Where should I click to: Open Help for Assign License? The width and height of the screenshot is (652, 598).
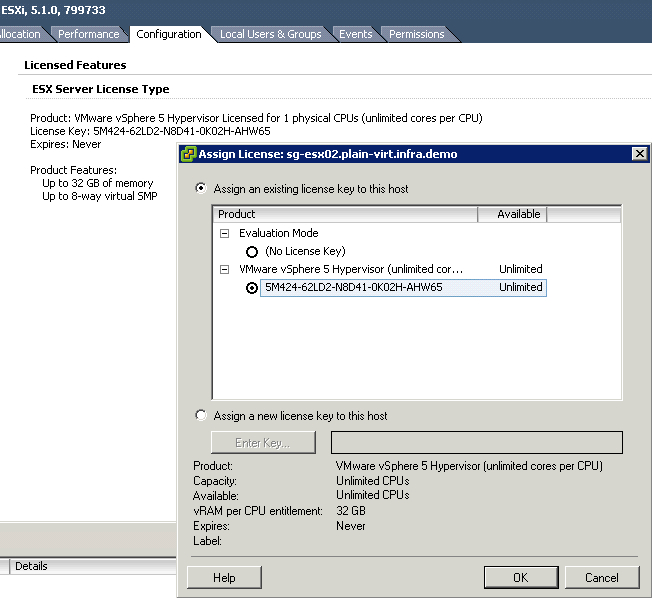[224, 577]
